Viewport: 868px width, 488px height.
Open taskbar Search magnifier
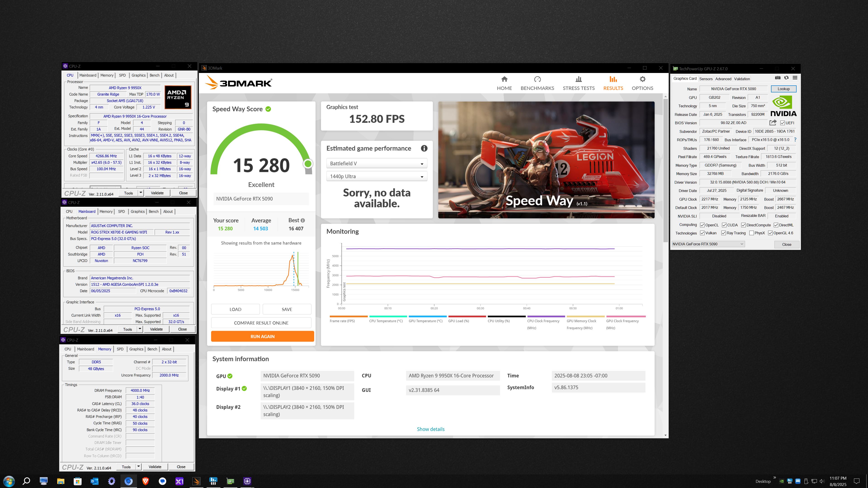point(26,481)
